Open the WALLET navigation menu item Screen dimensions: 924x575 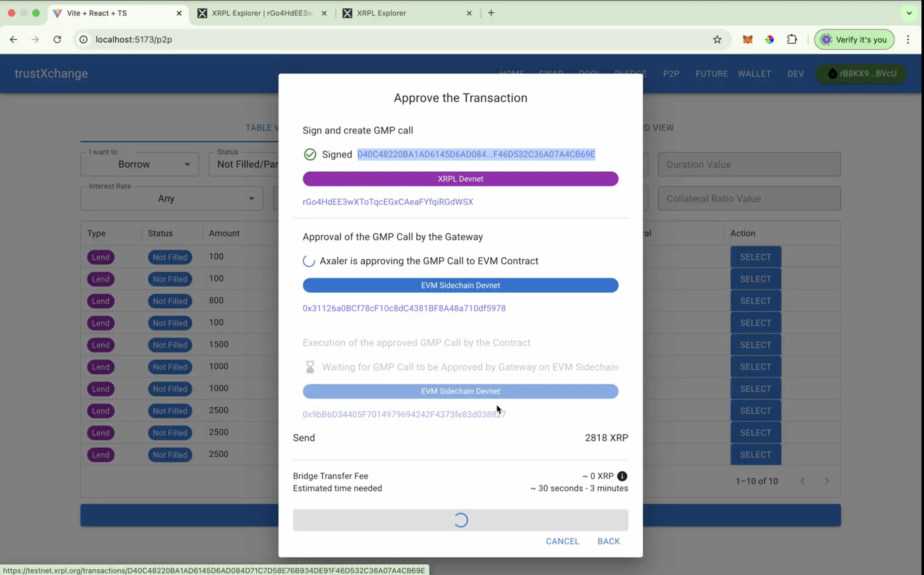(x=754, y=74)
